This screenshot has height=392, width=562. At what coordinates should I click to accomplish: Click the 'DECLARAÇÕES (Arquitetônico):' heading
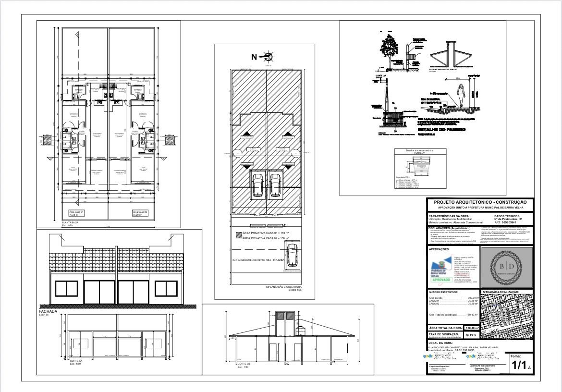coord(450,228)
